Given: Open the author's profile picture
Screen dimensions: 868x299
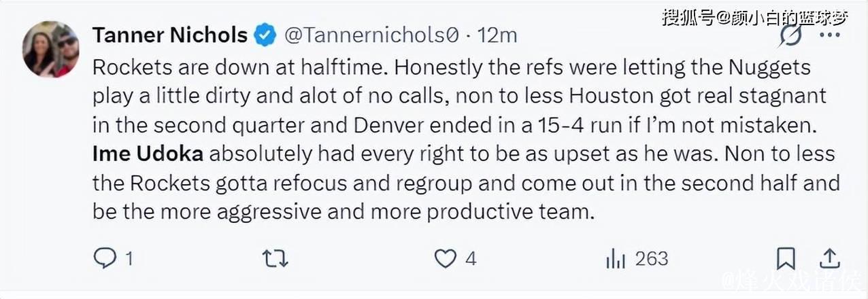Looking at the screenshot, I should pos(51,49).
